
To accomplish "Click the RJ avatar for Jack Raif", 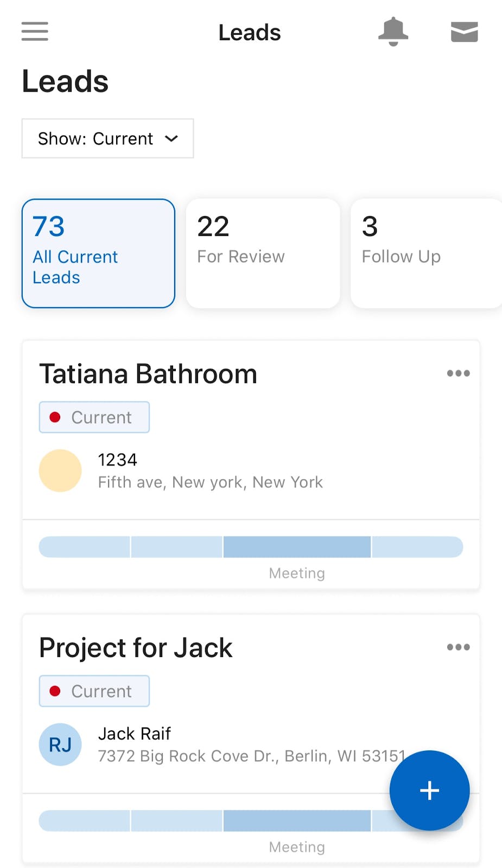I will [60, 744].
